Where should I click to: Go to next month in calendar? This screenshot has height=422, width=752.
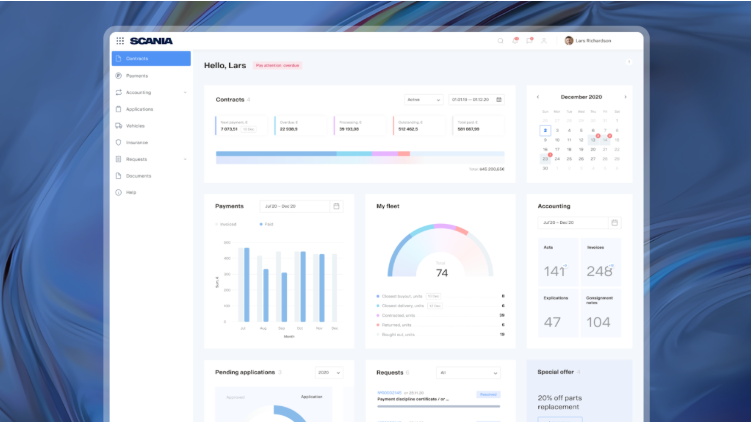click(625, 97)
